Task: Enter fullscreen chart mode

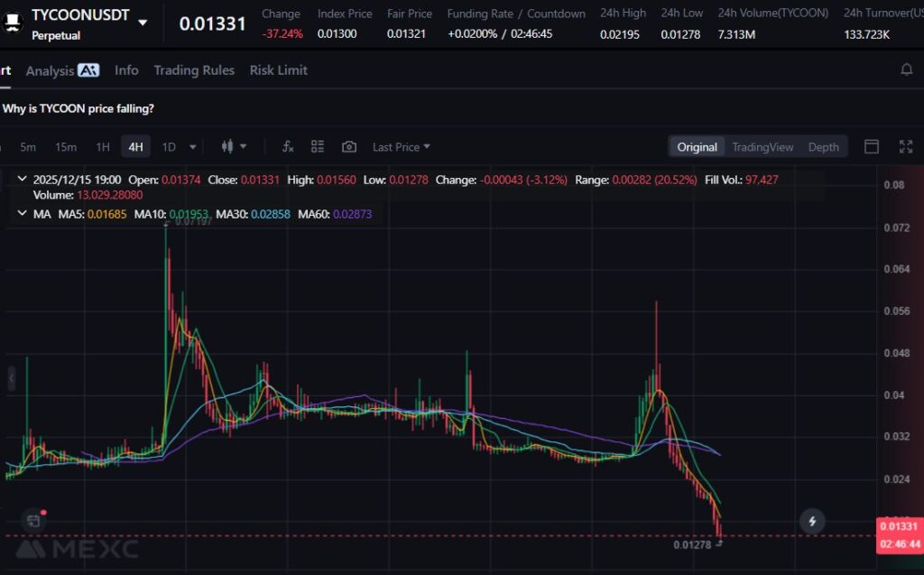Action: pyautogui.click(x=907, y=147)
